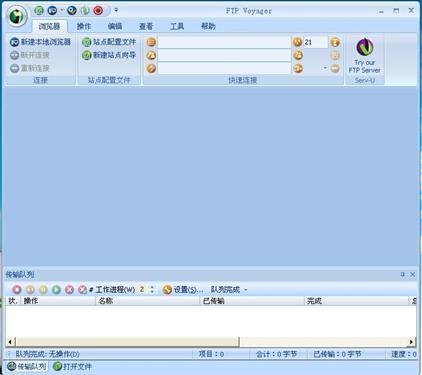The height and width of the screenshot is (375, 422).
Task: Open 设置(S)... in queue toolbar
Action: [183, 289]
